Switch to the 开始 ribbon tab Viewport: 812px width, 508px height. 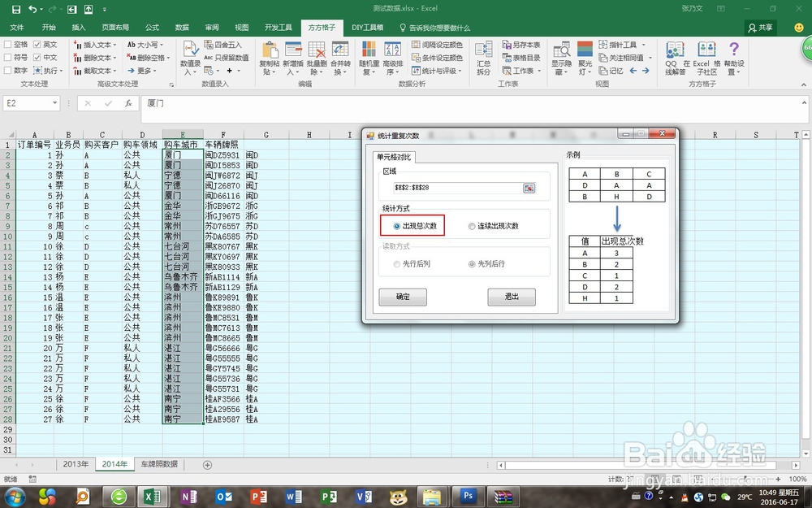click(x=49, y=28)
